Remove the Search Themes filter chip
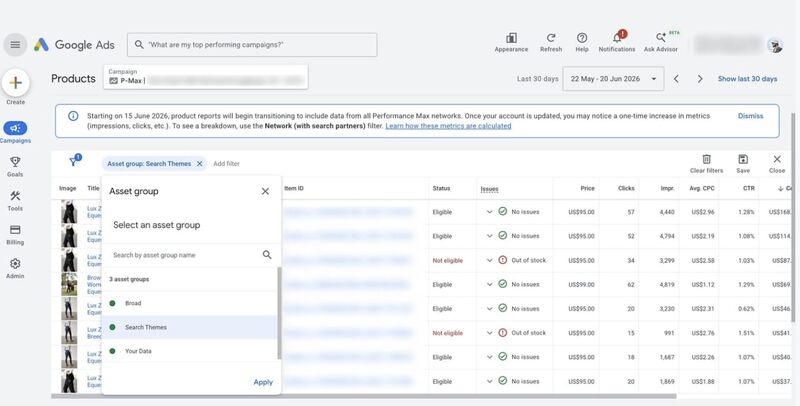This screenshot has width=800, height=406. click(199, 164)
